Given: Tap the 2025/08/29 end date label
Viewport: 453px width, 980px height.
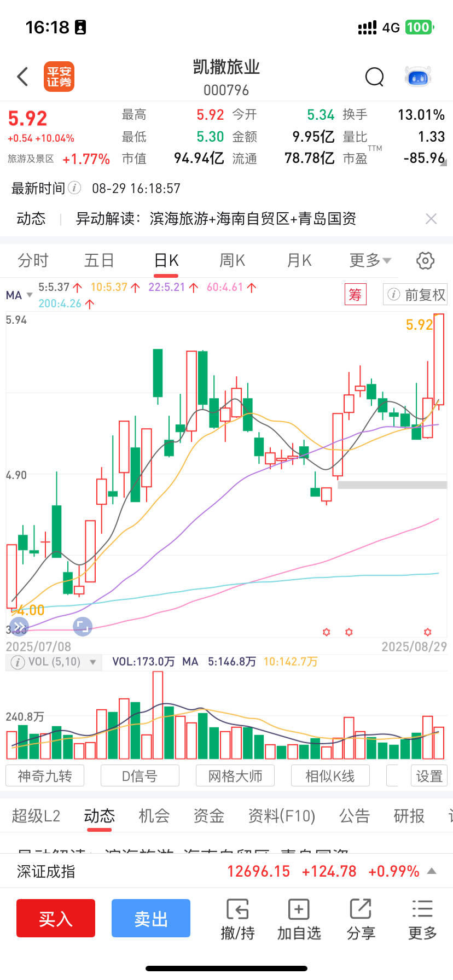Looking at the screenshot, I should click(414, 647).
